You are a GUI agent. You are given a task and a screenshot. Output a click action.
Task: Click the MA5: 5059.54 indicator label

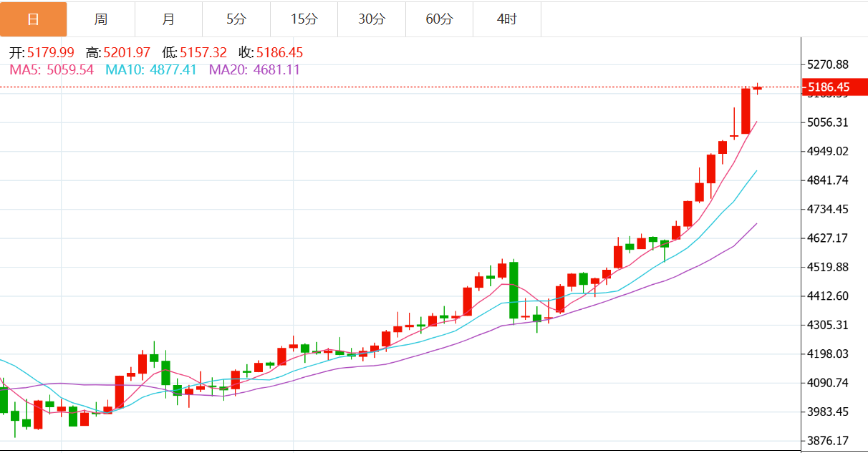coord(52,69)
